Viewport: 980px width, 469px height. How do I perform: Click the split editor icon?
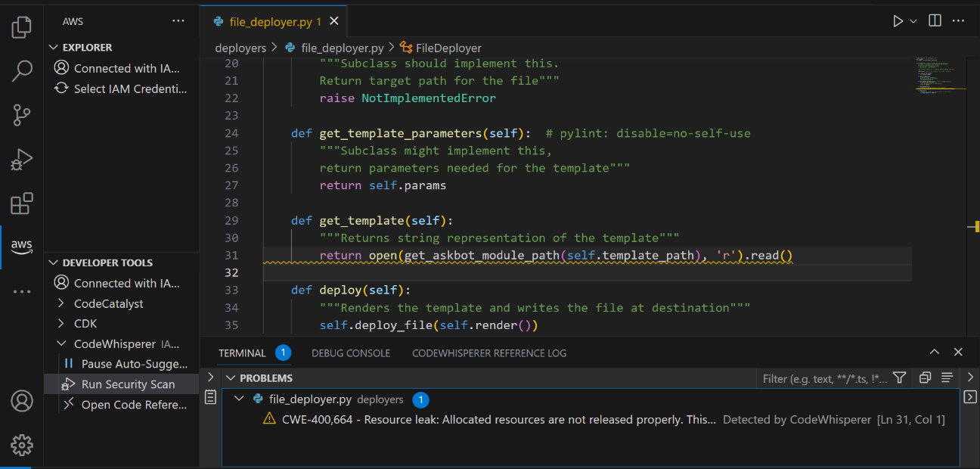coord(935,21)
